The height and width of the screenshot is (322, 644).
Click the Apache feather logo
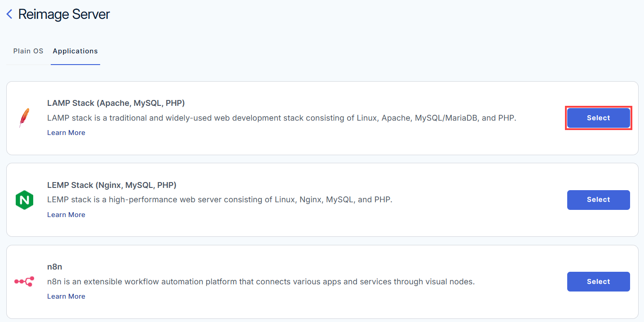coord(25,118)
